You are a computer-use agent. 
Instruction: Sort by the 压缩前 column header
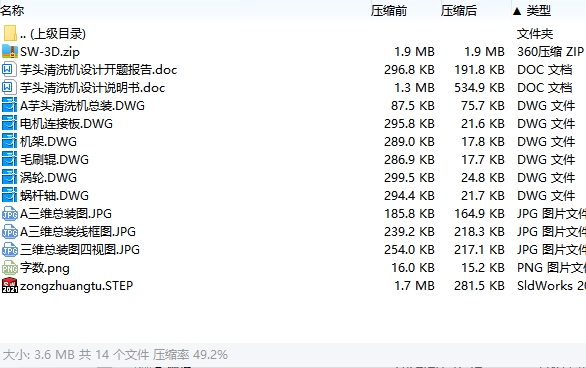pos(389,10)
